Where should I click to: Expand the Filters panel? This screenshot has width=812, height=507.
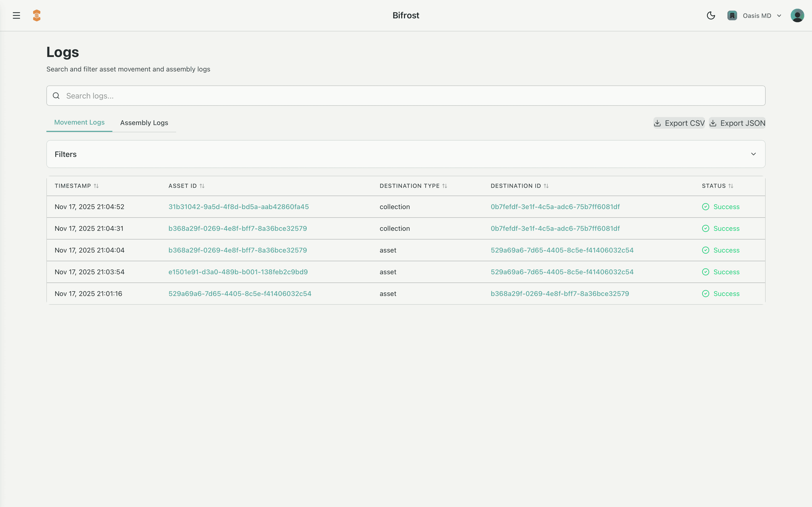753,154
